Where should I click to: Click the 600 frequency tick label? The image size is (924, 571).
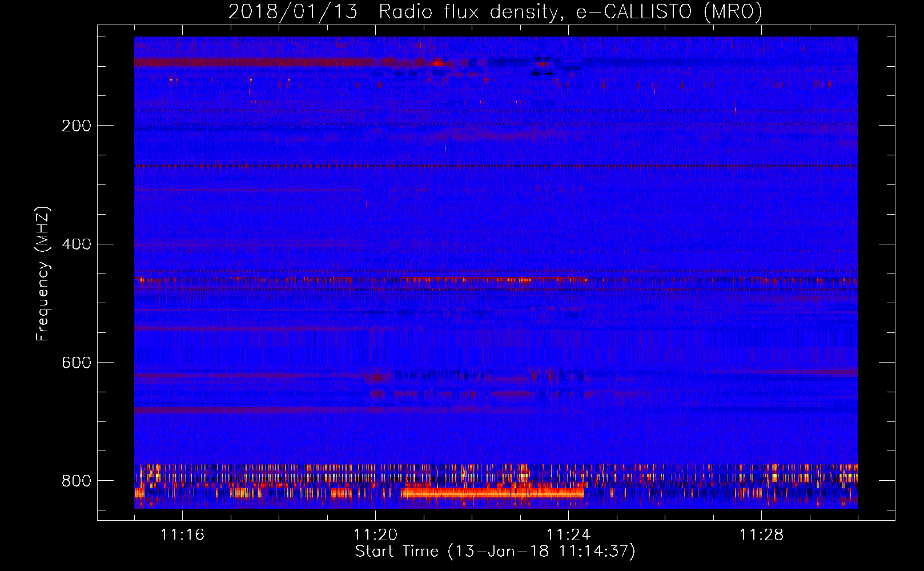click(x=77, y=363)
